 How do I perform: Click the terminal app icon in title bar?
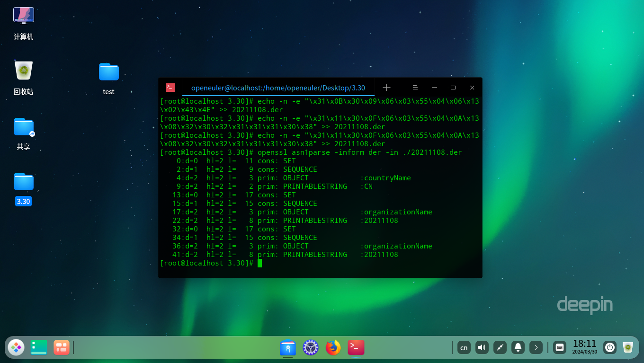tap(170, 88)
